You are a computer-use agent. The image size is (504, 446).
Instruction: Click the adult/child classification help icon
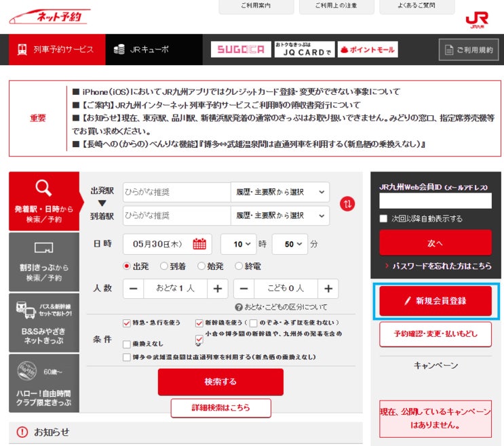click(x=239, y=307)
